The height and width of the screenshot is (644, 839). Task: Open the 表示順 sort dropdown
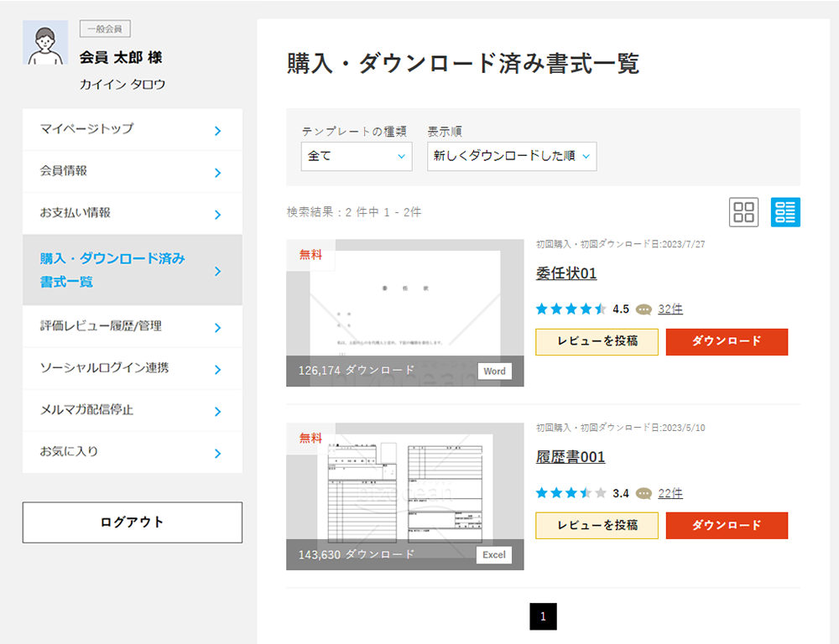[512, 156]
